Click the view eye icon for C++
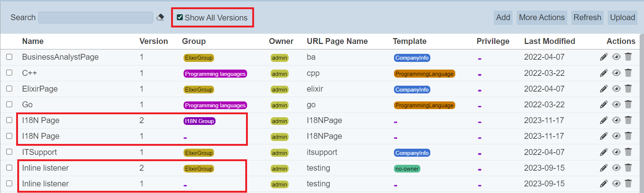 [x=616, y=73]
